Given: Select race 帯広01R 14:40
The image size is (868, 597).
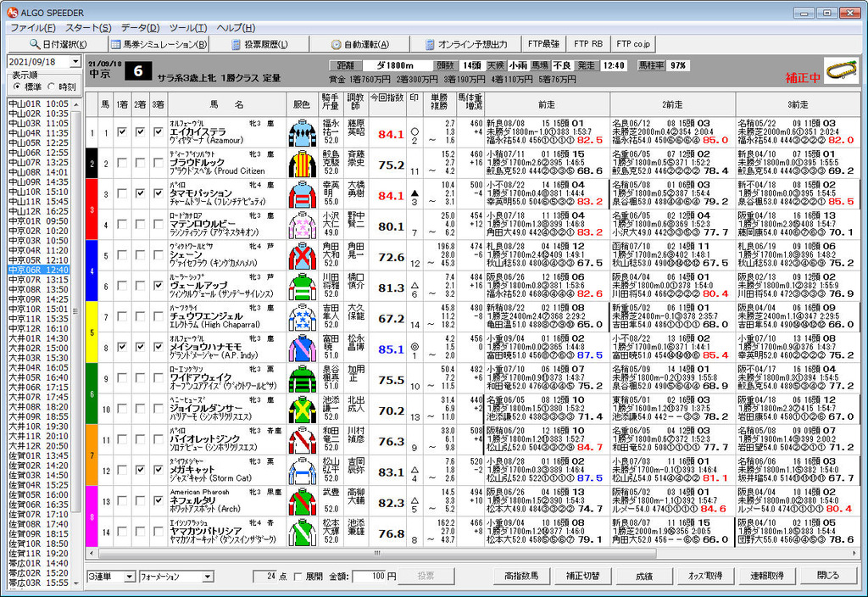Looking at the screenshot, I should 38,563.
